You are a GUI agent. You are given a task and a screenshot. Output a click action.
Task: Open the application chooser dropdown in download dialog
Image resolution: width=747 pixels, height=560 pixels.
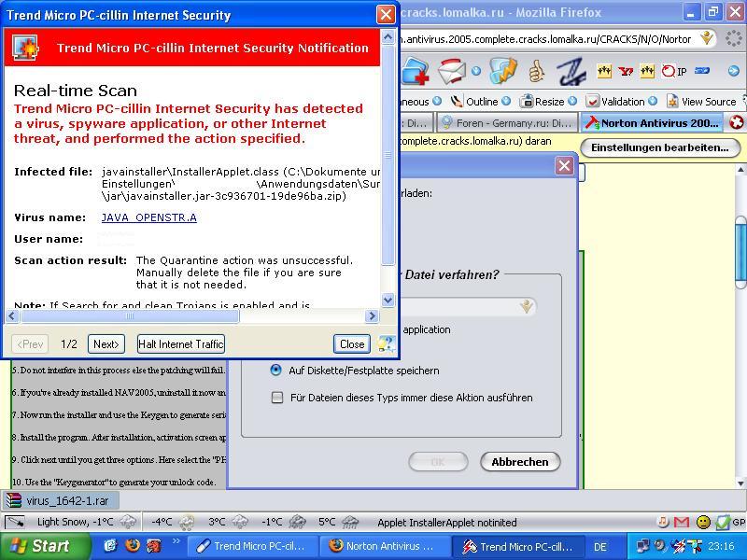coord(526,306)
